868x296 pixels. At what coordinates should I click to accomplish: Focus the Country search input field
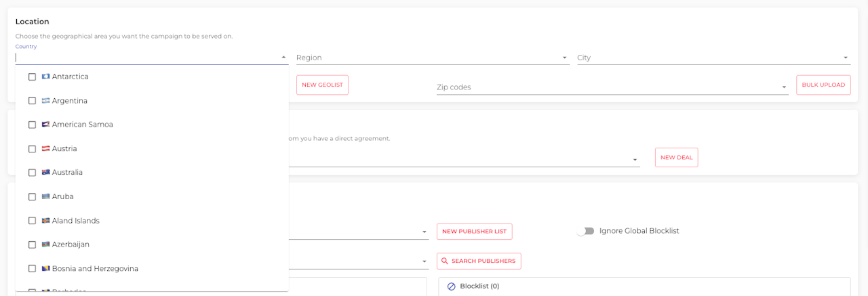pyautogui.click(x=146, y=58)
